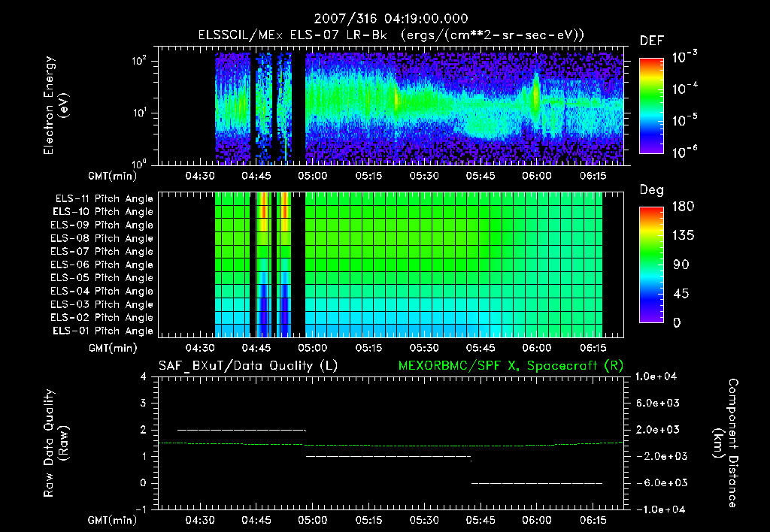
Task: Click the 'ELS-01 Pitch Angle' row label
Action: tap(103, 331)
